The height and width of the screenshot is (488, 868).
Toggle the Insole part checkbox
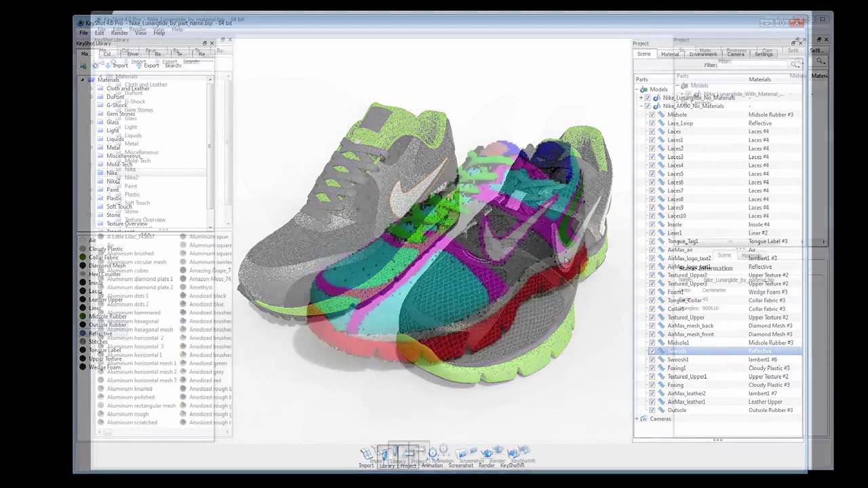tap(652, 224)
